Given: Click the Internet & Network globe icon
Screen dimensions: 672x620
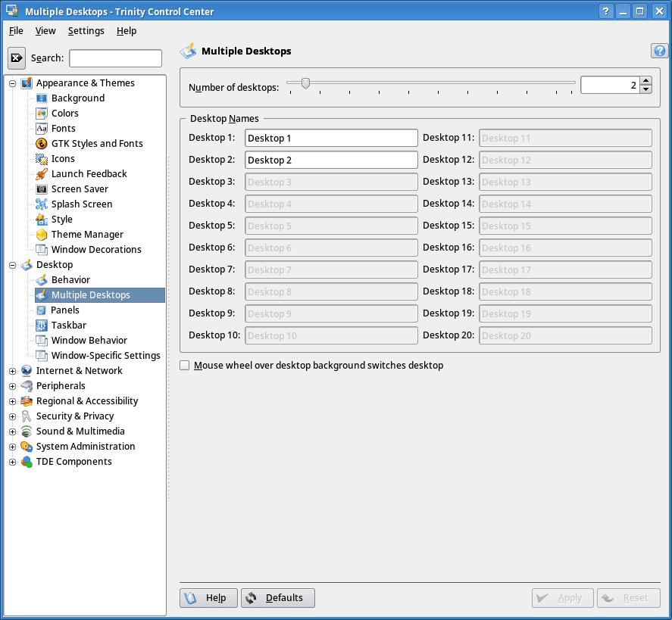Looking at the screenshot, I should (27, 371).
